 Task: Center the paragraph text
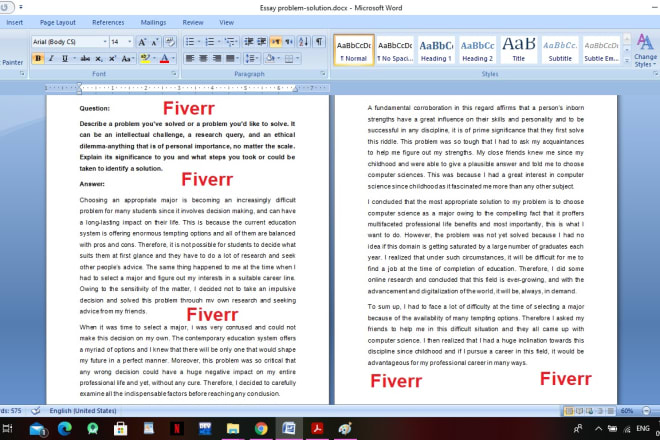(203, 58)
